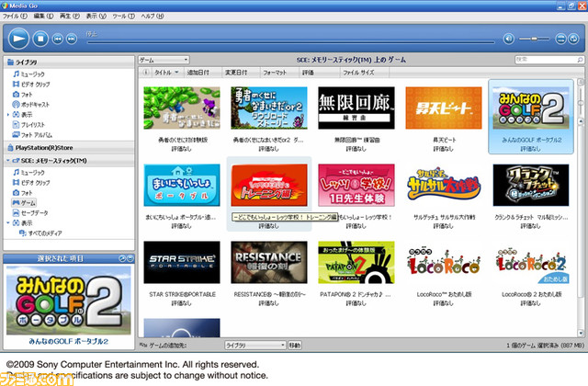588x386 pixels.
Task: Select the LocoRoco 2 おためし版 thumbnail
Action: [531, 263]
